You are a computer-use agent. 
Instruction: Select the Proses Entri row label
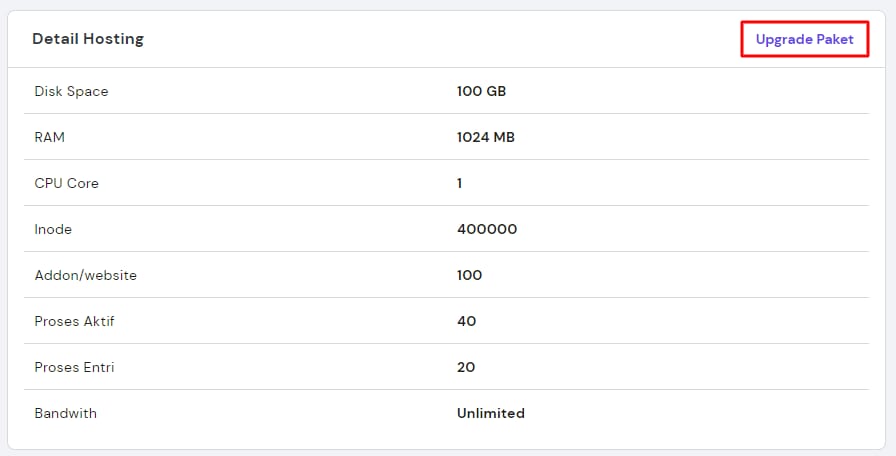(x=74, y=367)
